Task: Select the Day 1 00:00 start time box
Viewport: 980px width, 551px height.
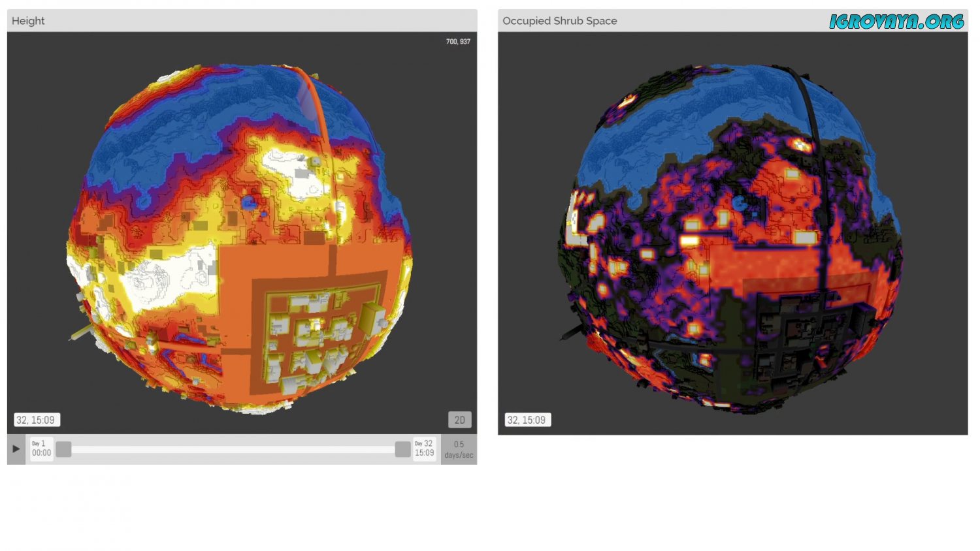Action: click(x=41, y=449)
